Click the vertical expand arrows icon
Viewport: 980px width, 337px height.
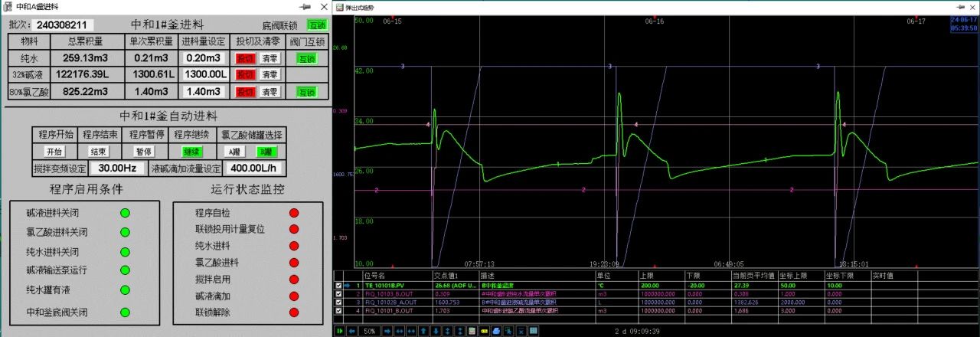coord(447,331)
